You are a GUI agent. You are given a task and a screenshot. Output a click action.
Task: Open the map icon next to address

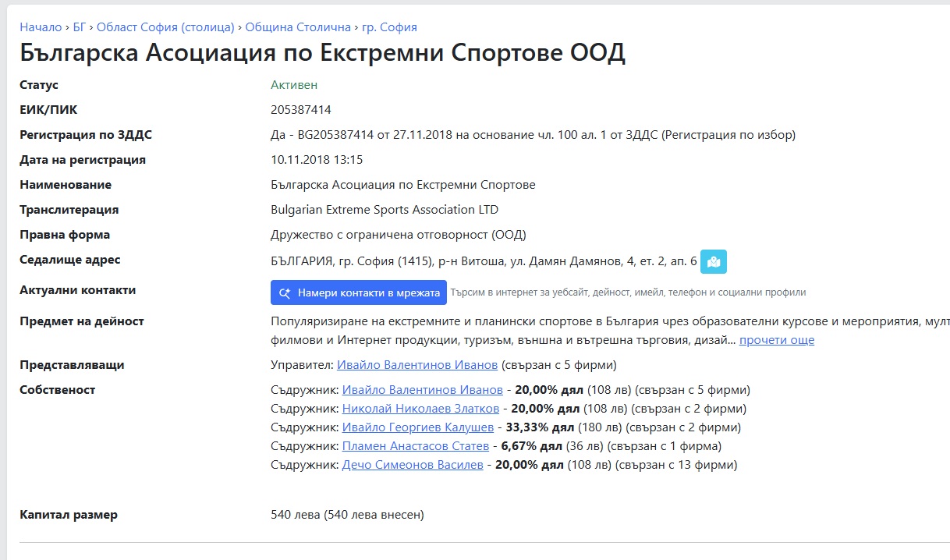713,262
